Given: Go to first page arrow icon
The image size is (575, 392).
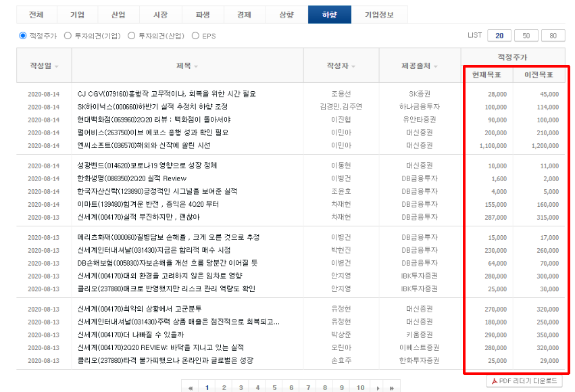Looking at the screenshot, I should (x=191, y=387).
